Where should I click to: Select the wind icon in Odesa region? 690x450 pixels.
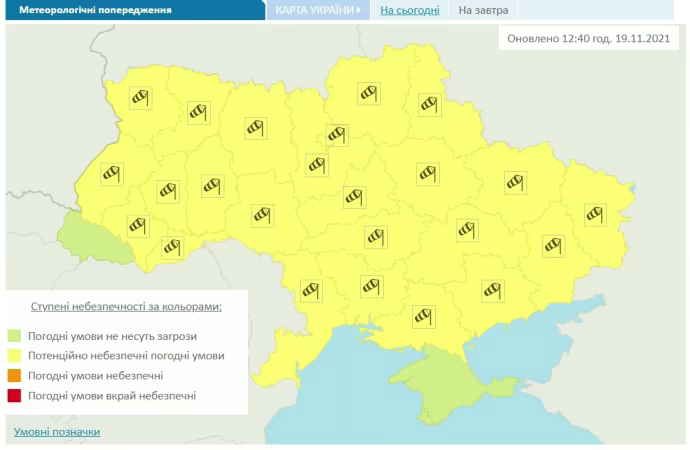click(x=312, y=291)
